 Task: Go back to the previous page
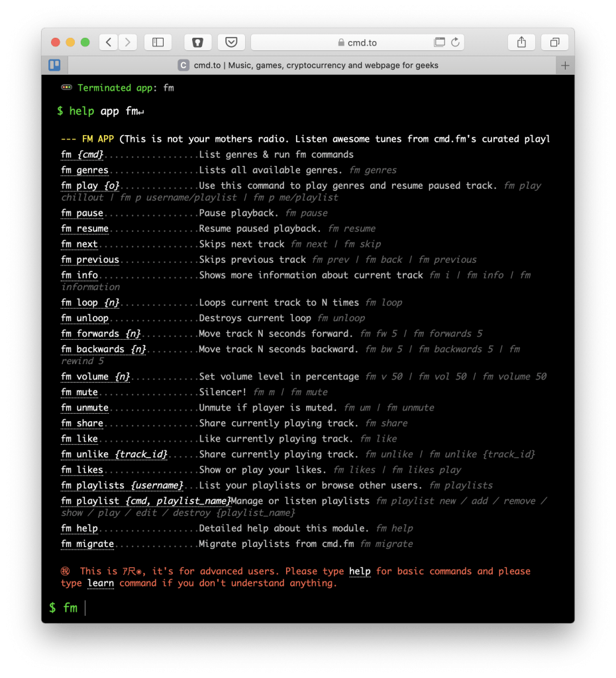coord(109,42)
